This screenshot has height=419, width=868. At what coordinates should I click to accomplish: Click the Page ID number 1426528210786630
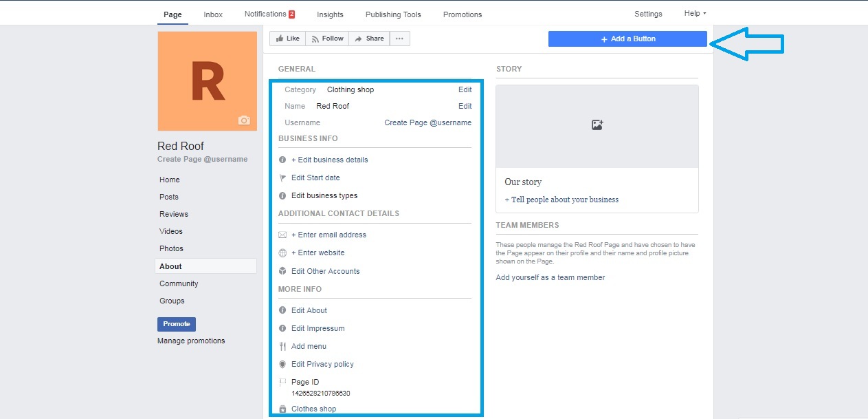click(x=321, y=394)
